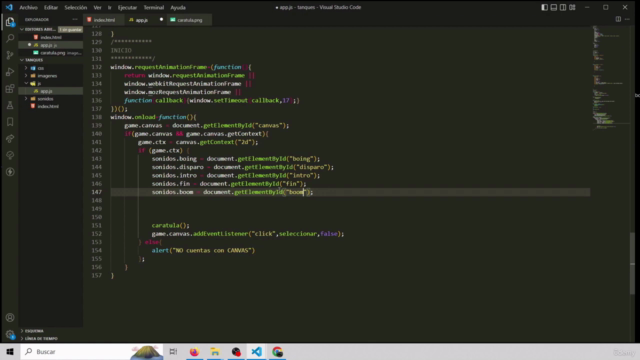Customize layout using the title bar icon
The height and width of the screenshot is (360, 640).
click(572, 7)
